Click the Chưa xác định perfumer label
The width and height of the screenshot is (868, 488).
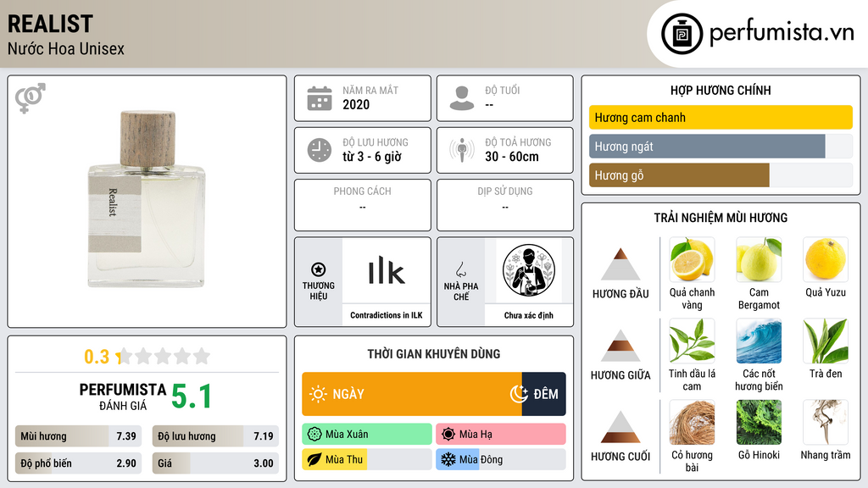pyautogui.click(x=529, y=315)
